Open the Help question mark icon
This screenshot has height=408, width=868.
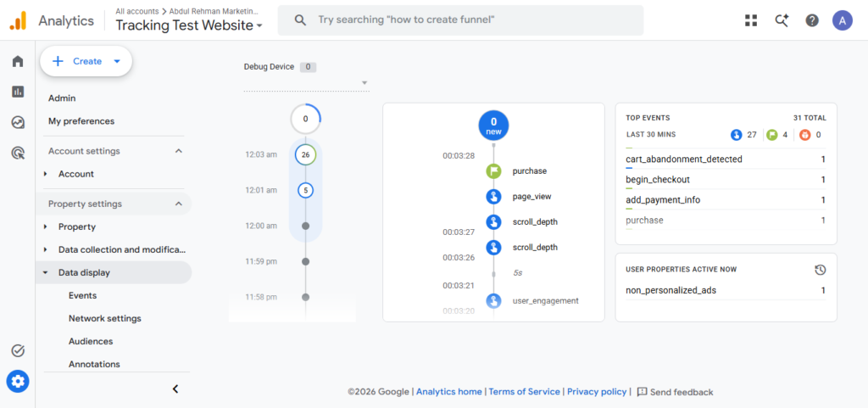pos(812,20)
